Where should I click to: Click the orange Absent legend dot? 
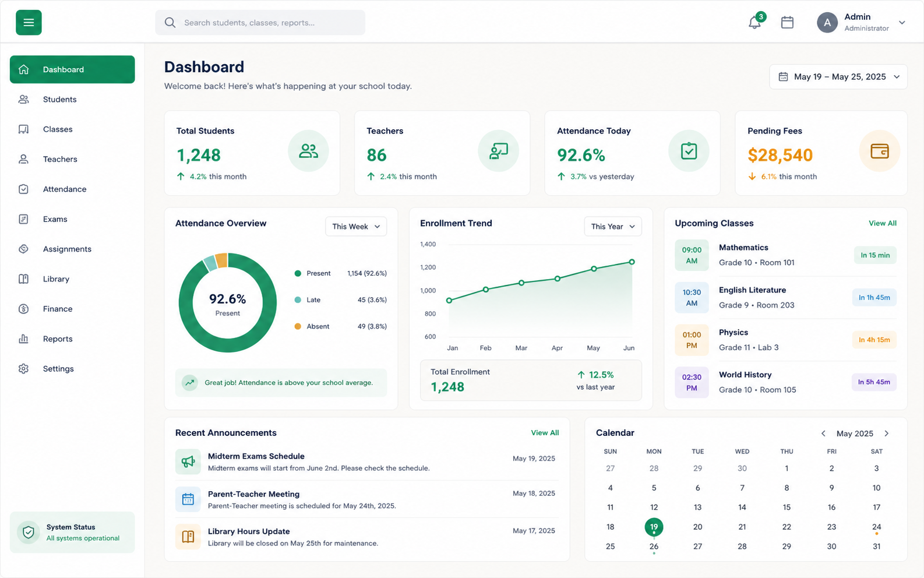pos(298,326)
